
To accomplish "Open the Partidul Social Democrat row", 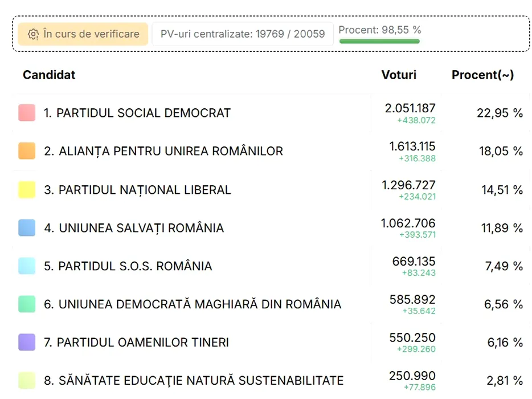I will 271,113.
